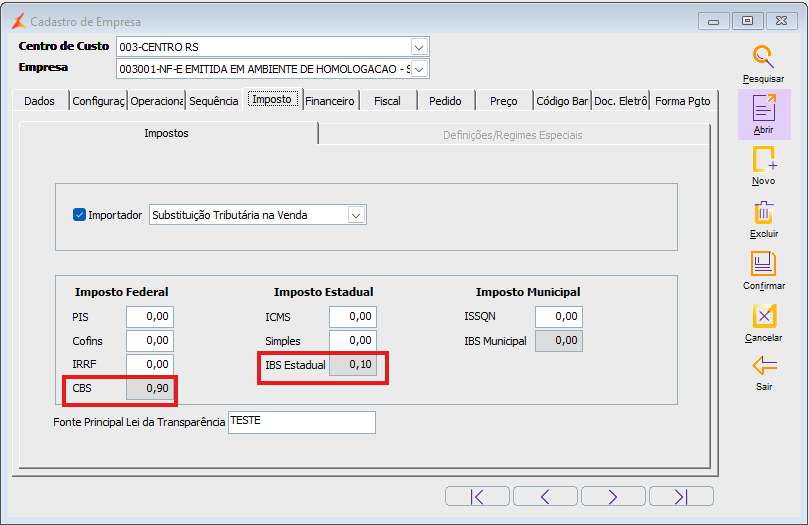
Task: Open the Preço tab
Action: pyautogui.click(x=504, y=101)
